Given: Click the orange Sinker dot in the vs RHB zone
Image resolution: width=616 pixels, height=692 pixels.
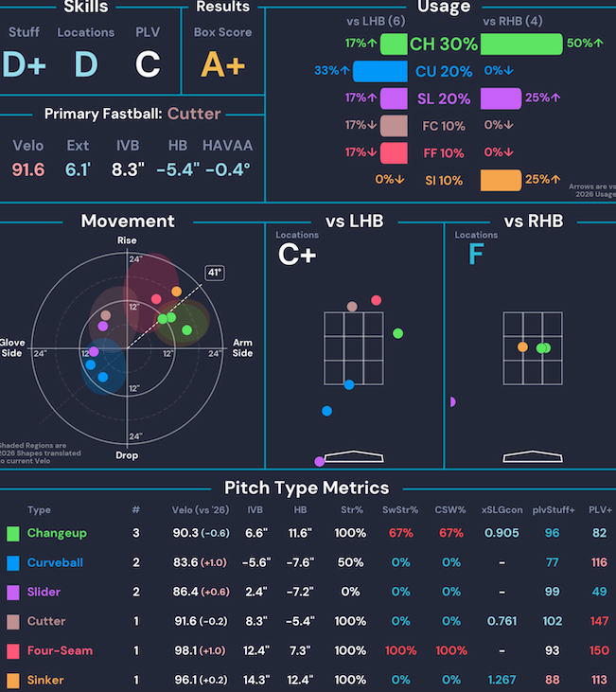Looking at the screenshot, I should tap(522, 347).
